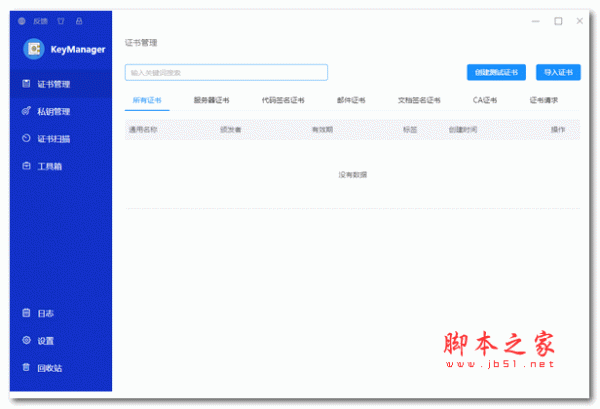Open the 工具箱 toolbox

pos(49,166)
